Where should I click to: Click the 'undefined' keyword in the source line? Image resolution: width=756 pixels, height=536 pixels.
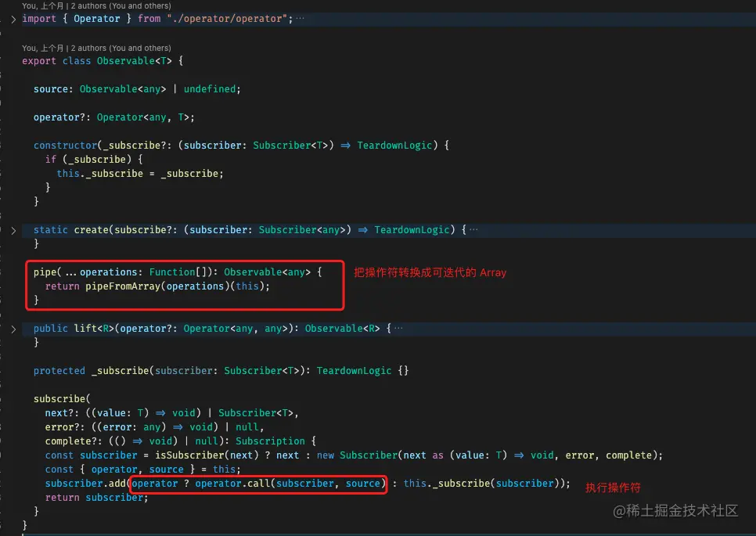tap(210, 89)
